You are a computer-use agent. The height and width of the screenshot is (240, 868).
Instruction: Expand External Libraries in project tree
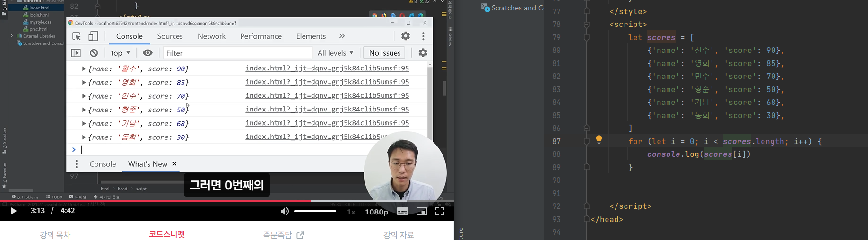tap(11, 36)
